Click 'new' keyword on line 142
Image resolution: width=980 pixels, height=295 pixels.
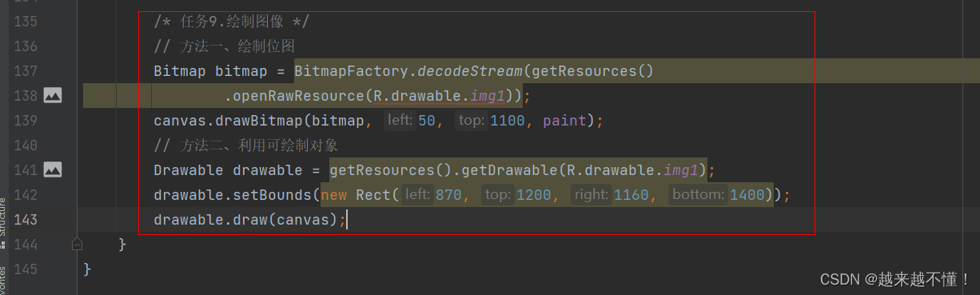coord(334,195)
